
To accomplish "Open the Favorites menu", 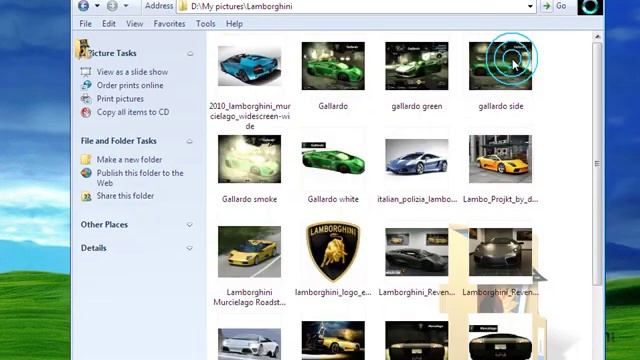I will (169, 24).
